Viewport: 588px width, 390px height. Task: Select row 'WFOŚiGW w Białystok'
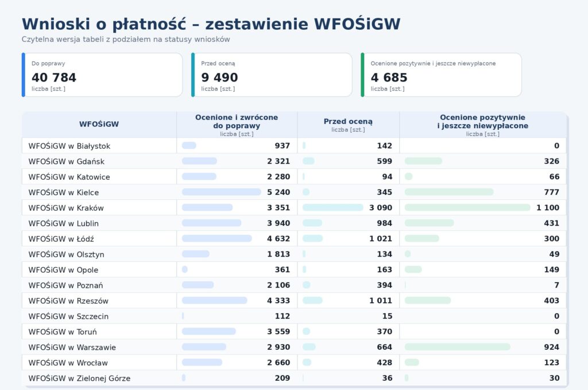tap(294, 145)
